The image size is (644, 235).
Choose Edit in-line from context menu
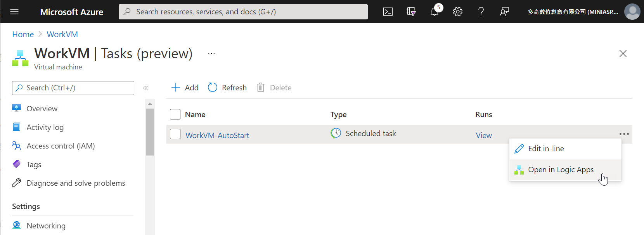click(565, 149)
